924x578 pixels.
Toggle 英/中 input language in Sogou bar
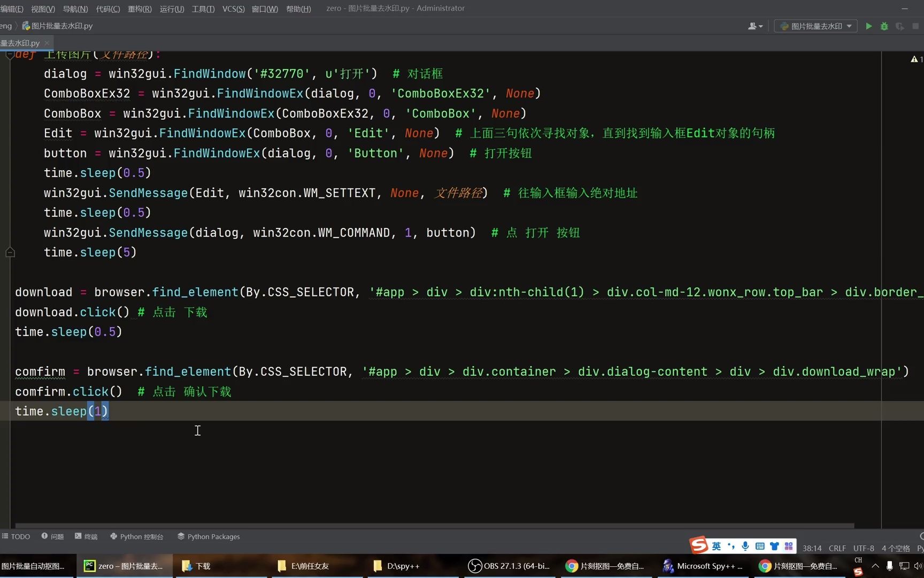(x=717, y=546)
